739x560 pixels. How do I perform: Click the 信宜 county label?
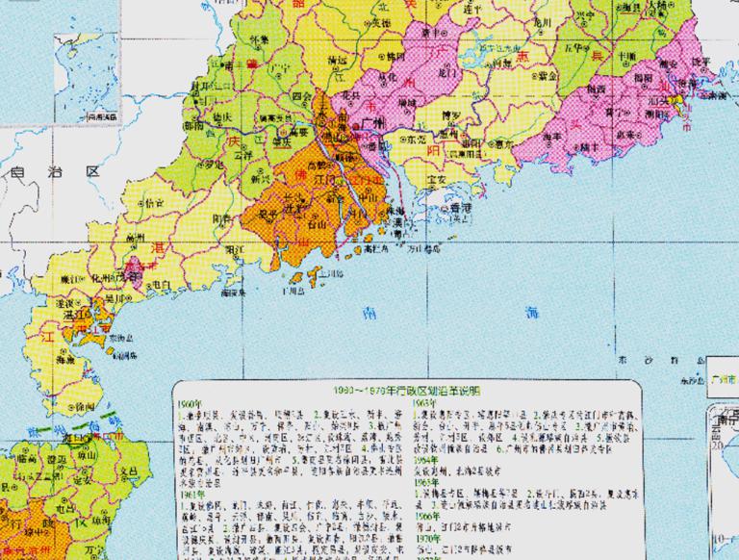coord(155,204)
